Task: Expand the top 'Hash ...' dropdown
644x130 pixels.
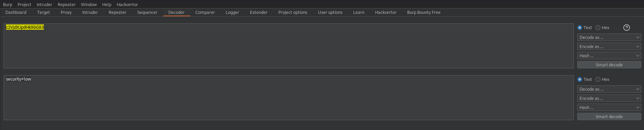Action: (x=609, y=56)
